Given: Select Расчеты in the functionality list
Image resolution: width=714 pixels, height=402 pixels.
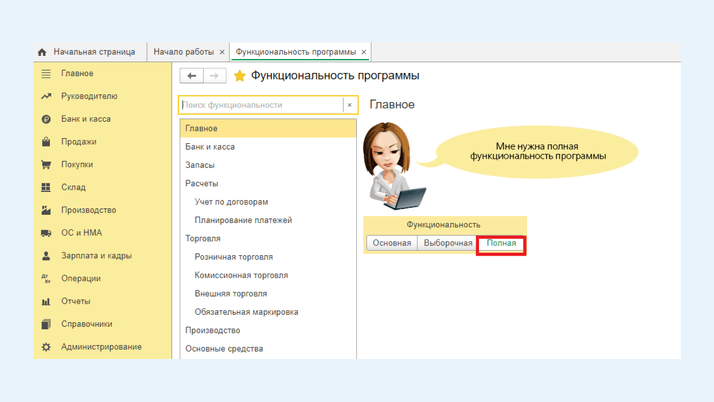Looking at the screenshot, I should [x=268, y=183].
